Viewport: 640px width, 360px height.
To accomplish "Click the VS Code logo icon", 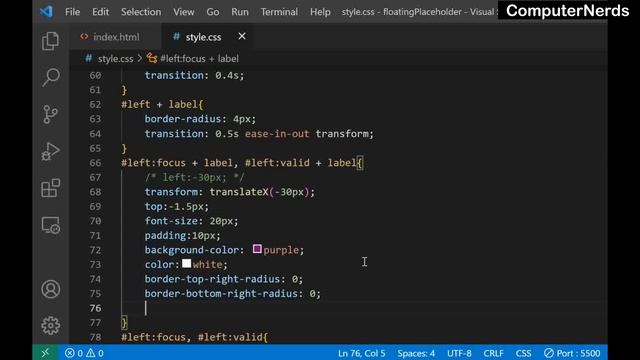I will click(x=46, y=11).
